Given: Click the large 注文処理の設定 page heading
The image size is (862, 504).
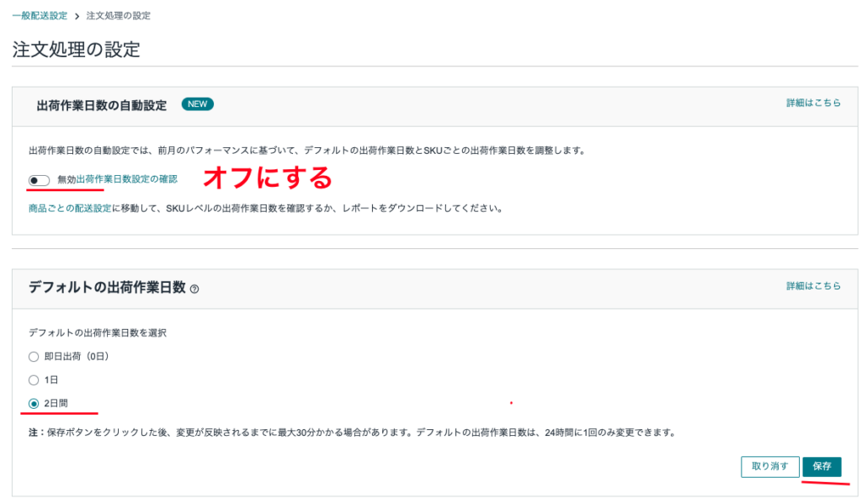Looking at the screenshot, I should [76, 50].
